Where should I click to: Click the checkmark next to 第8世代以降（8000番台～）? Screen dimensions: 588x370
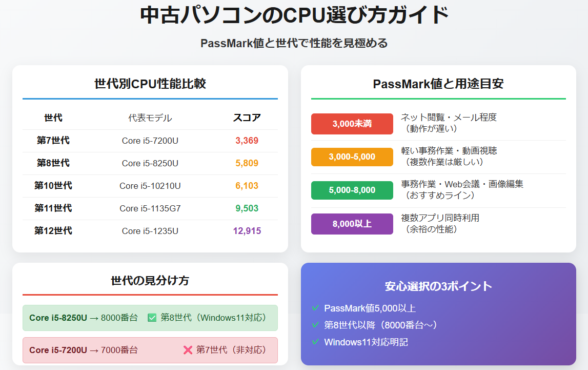coord(315,325)
